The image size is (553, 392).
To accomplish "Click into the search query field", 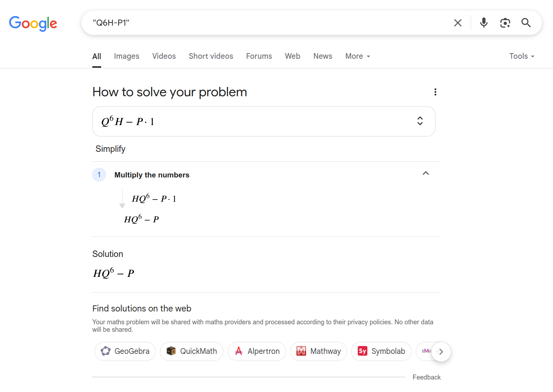I will click(267, 23).
